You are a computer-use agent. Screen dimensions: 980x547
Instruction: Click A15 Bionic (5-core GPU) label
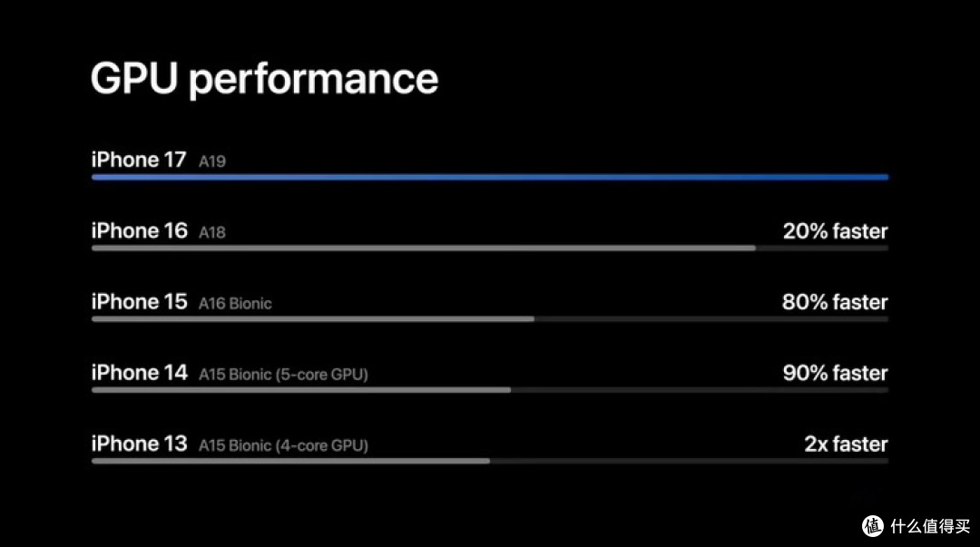point(283,375)
